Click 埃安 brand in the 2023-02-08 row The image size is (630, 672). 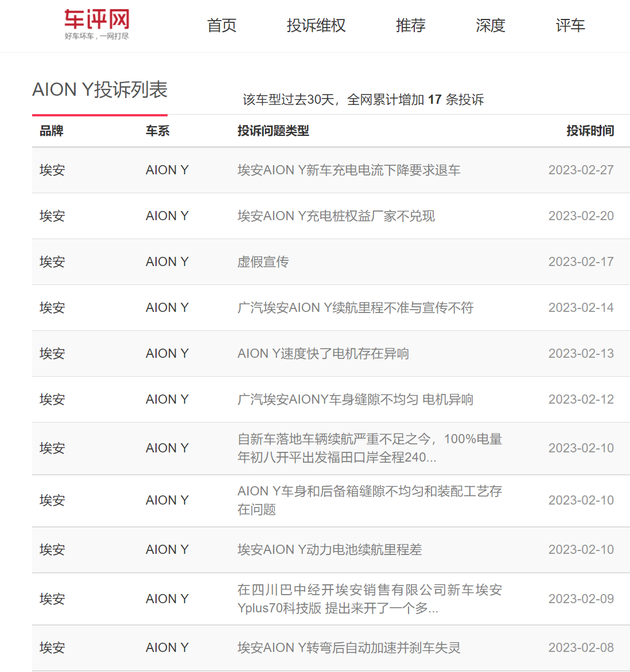pyautogui.click(x=52, y=648)
